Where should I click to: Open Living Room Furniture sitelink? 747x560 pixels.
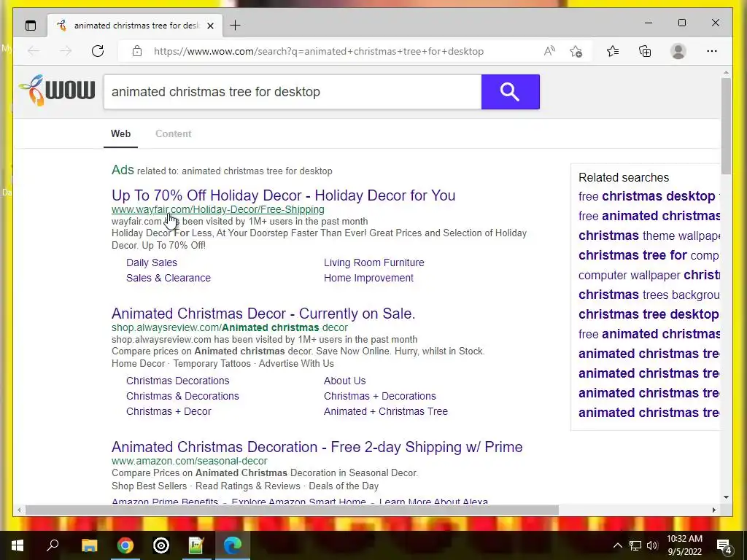pos(374,262)
